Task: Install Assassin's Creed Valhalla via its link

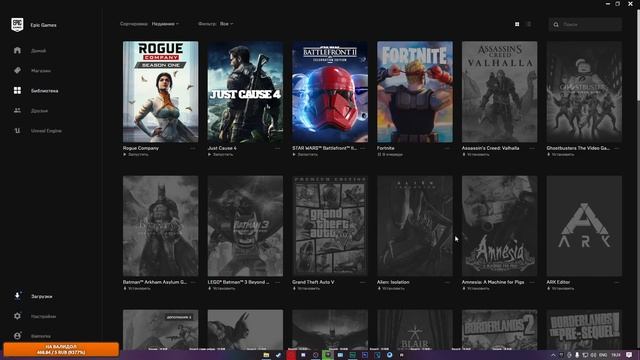Action: (476, 155)
